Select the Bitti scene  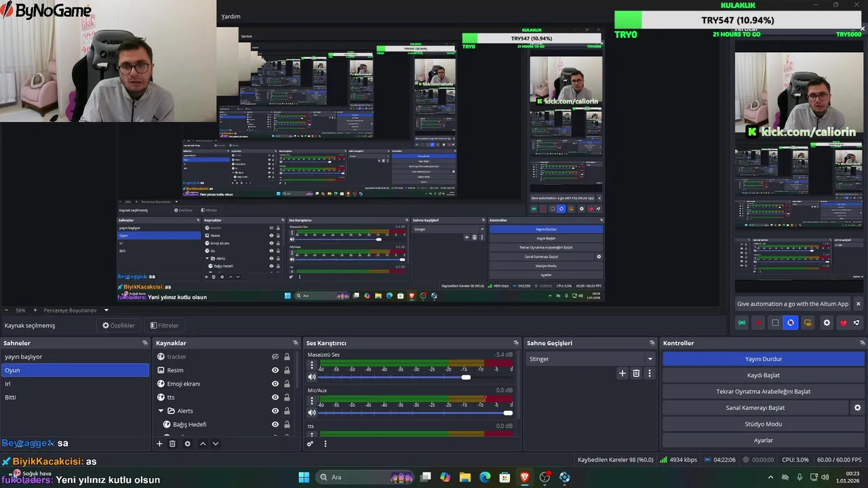[x=75, y=397]
